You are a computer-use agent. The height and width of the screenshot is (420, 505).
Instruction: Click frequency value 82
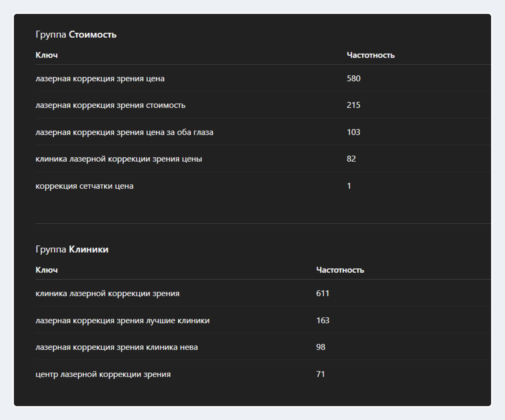click(351, 159)
